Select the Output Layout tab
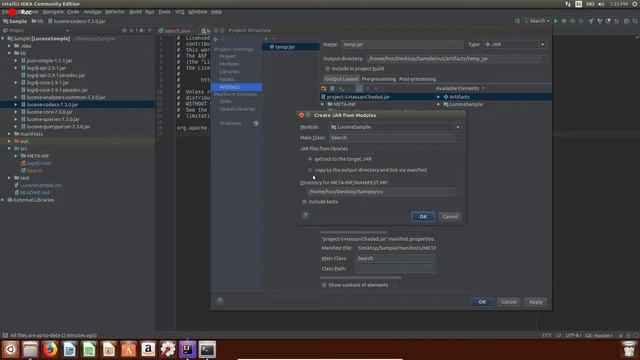This screenshot has height=360, width=640. click(341, 79)
